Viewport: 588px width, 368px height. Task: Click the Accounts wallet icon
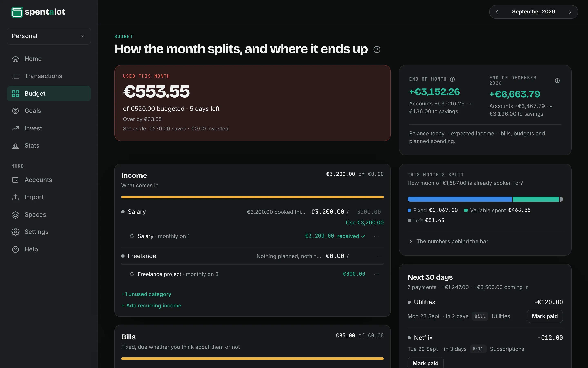[x=16, y=180]
